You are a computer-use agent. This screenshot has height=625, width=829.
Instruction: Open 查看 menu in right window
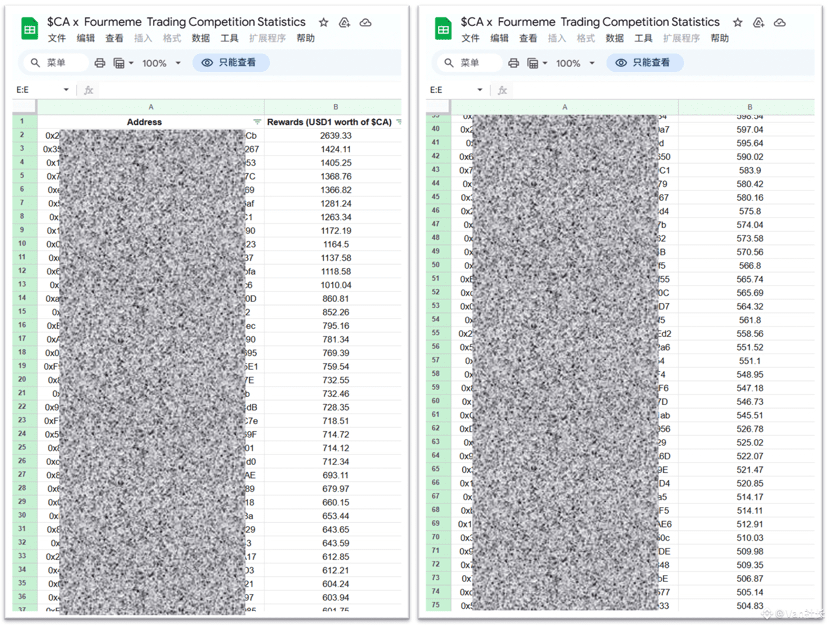528,38
